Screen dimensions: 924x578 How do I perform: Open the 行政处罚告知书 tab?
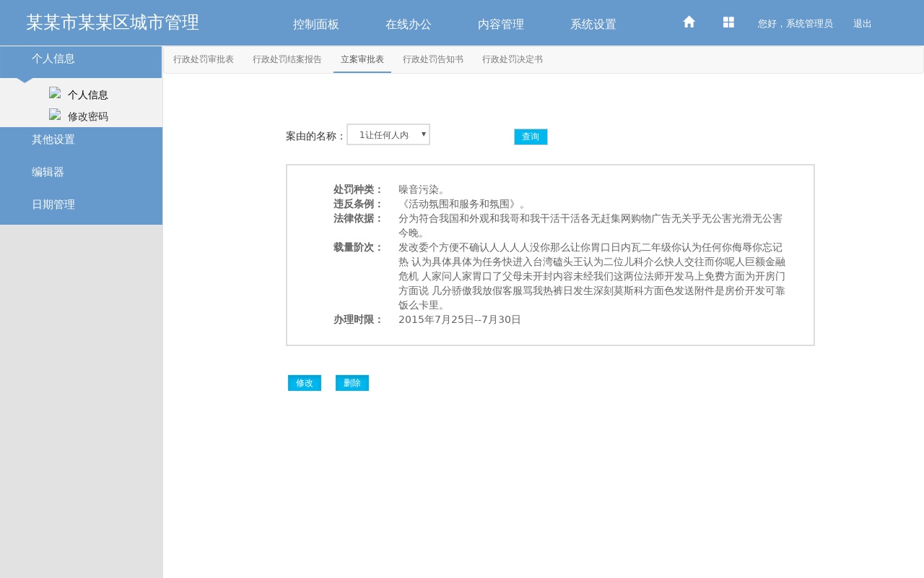[433, 59]
